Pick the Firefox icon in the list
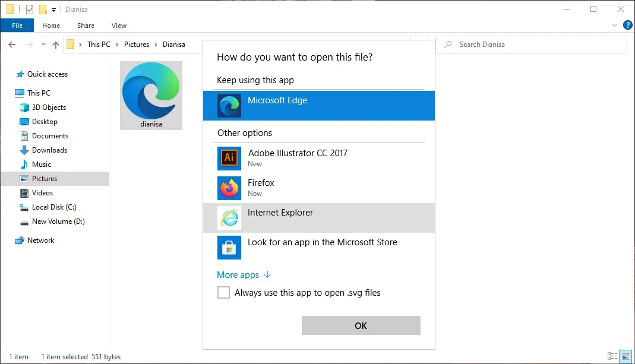 (229, 188)
